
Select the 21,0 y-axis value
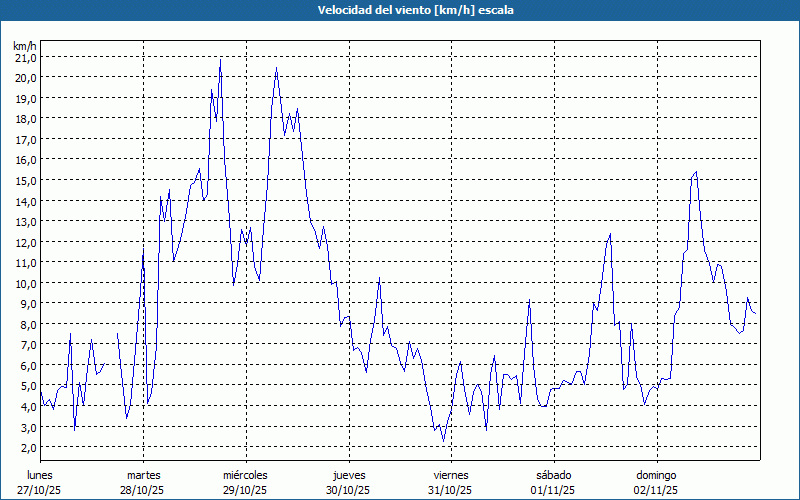pos(26,58)
